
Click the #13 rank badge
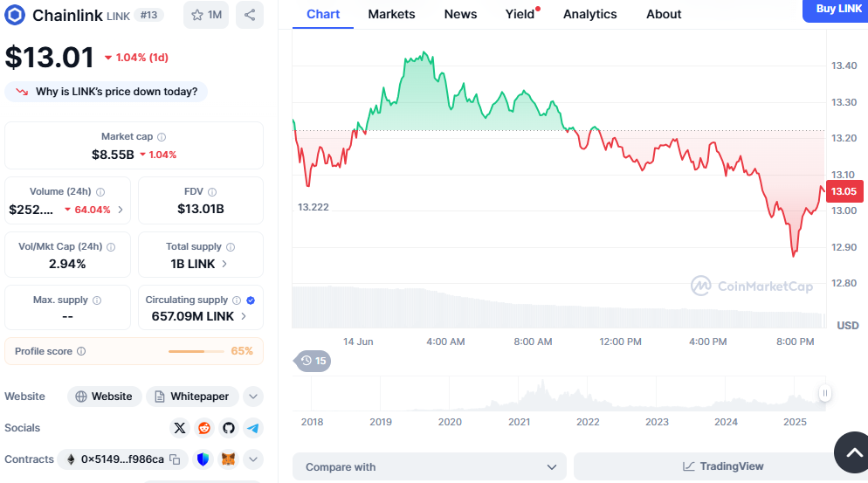point(148,15)
